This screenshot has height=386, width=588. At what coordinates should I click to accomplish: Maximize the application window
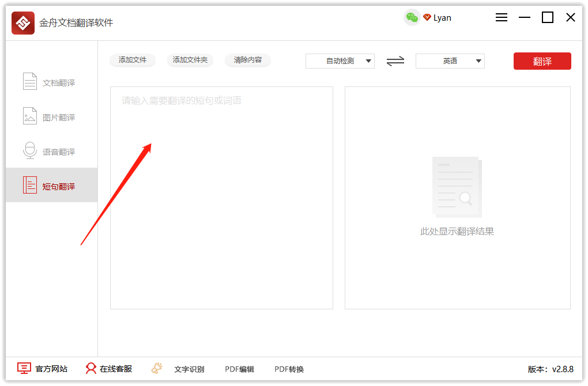tap(548, 17)
